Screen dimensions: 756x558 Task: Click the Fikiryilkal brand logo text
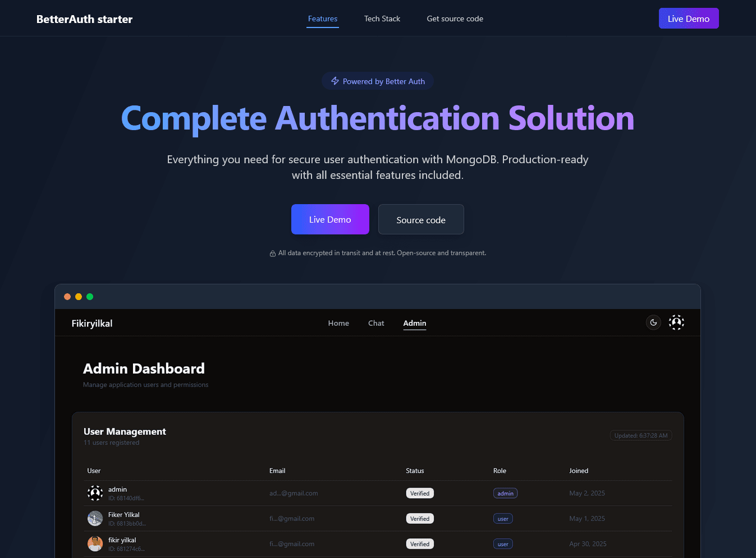91,323
